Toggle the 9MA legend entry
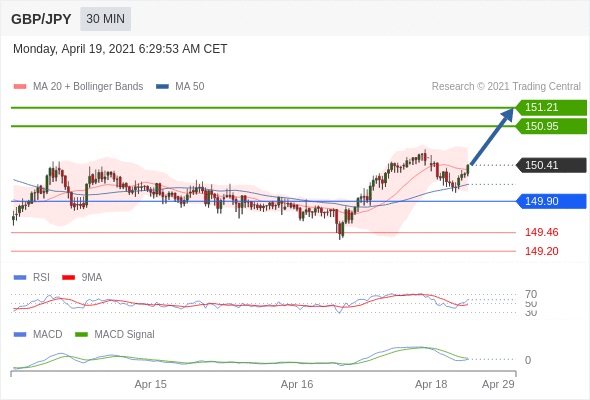Image resolution: width=590 pixels, height=400 pixels. tap(82, 277)
